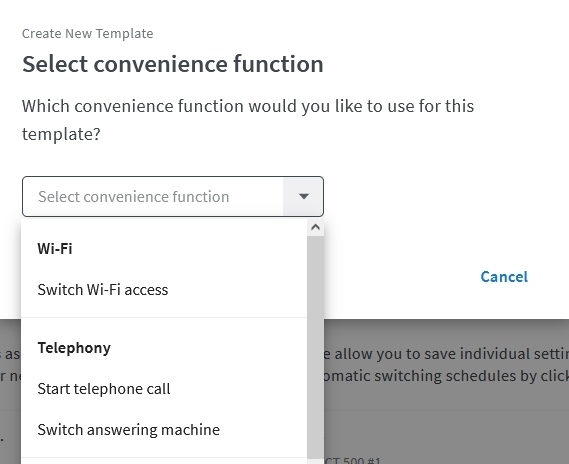Screen dimensions: 569x464
Task: Click the dropdown list scrollbar thumb
Action: [315, 346]
